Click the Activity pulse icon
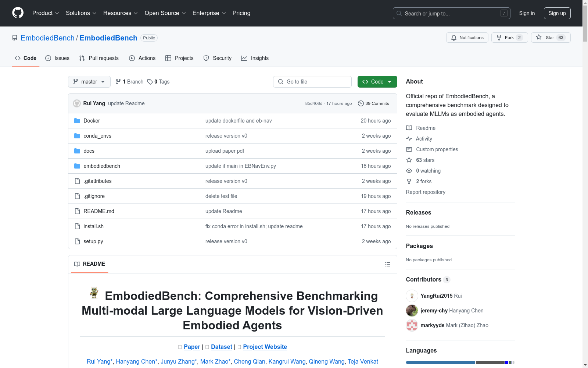The image size is (588, 368). (409, 139)
